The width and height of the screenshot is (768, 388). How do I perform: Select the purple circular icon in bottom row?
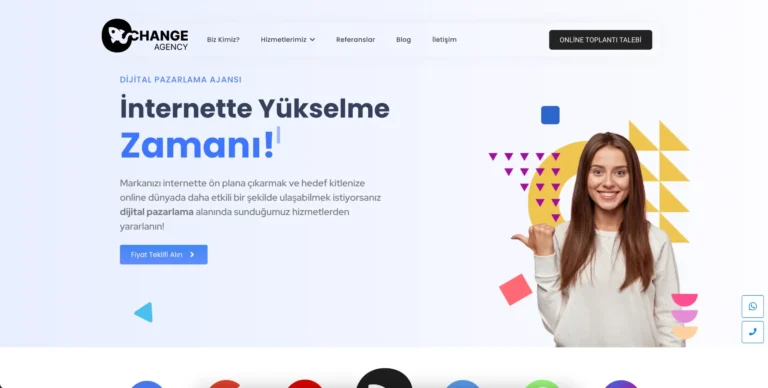coord(621,384)
